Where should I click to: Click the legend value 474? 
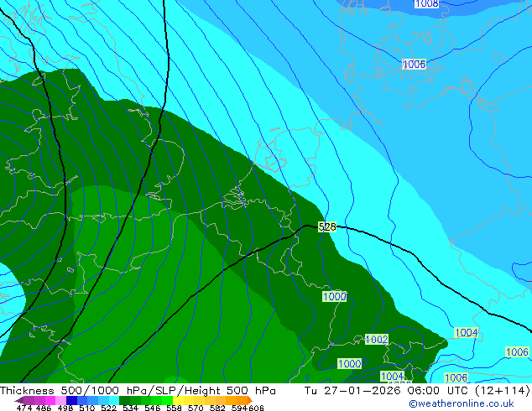(24, 408)
